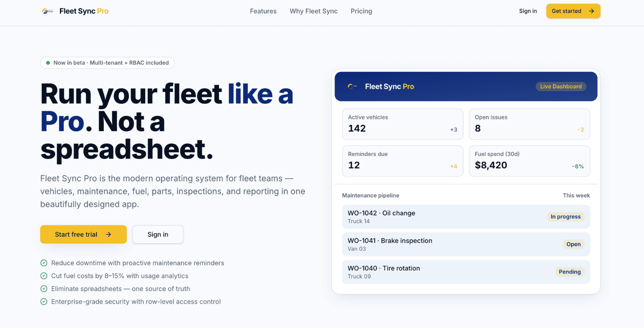Open the Features nav item
The width and height of the screenshot is (644, 328).
[263, 11]
